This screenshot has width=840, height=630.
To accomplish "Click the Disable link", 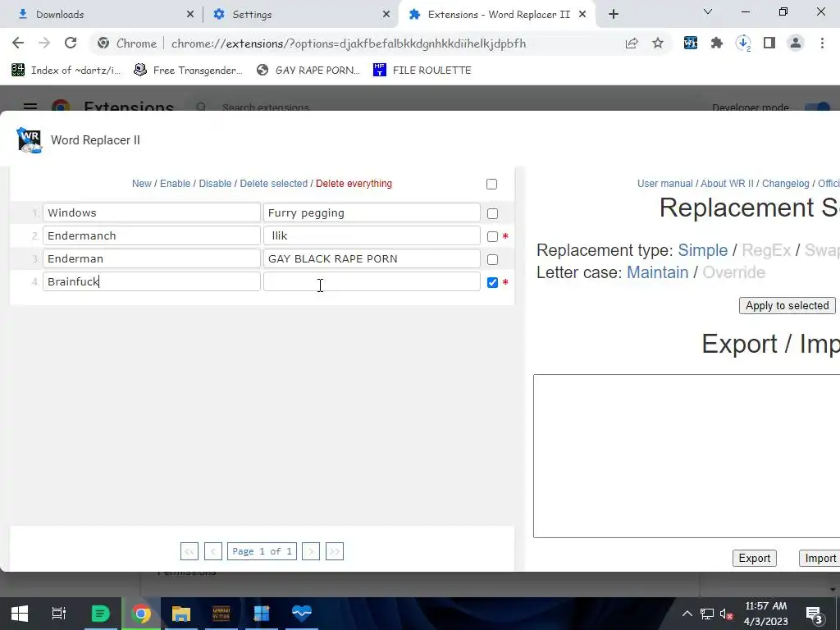I will coord(215,184).
